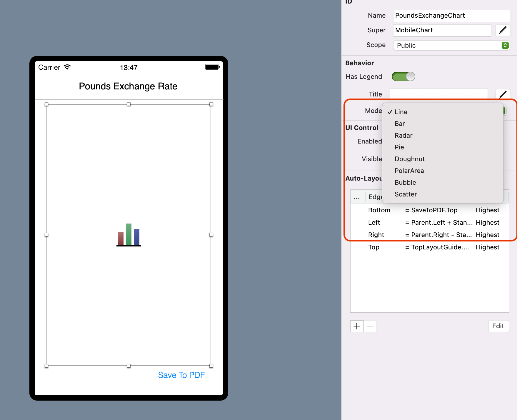The width and height of the screenshot is (517, 420).
Task: Select the bar chart placeholder on the canvas
Action: pos(129,235)
